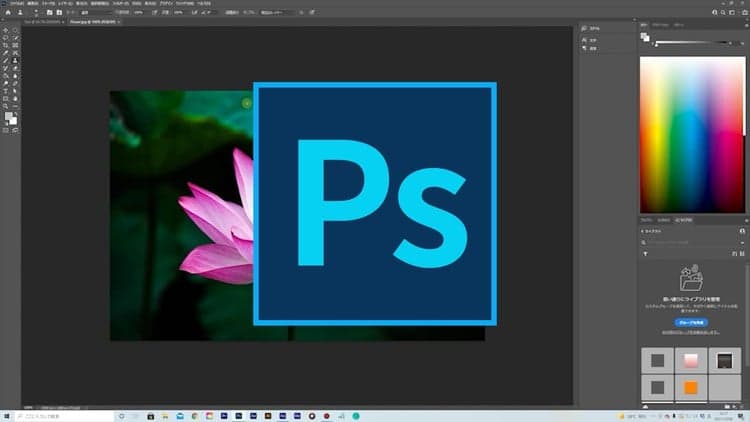This screenshot has width=750, height=422.
Task: Open the File menu in menu bar
Action: 17,3
